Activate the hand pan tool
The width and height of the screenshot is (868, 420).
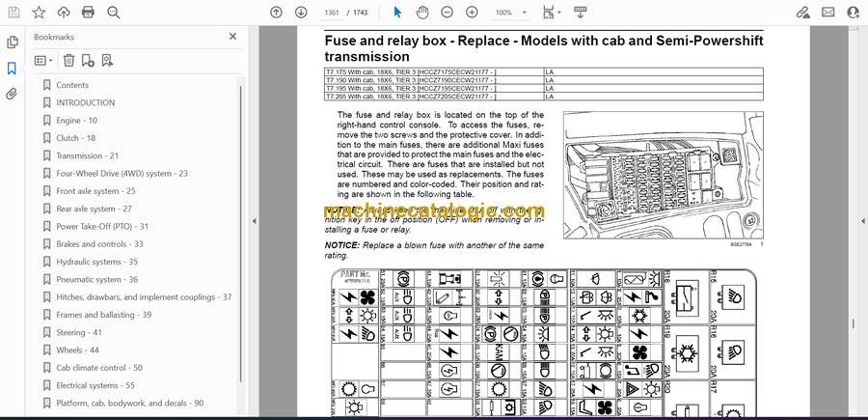pos(422,13)
